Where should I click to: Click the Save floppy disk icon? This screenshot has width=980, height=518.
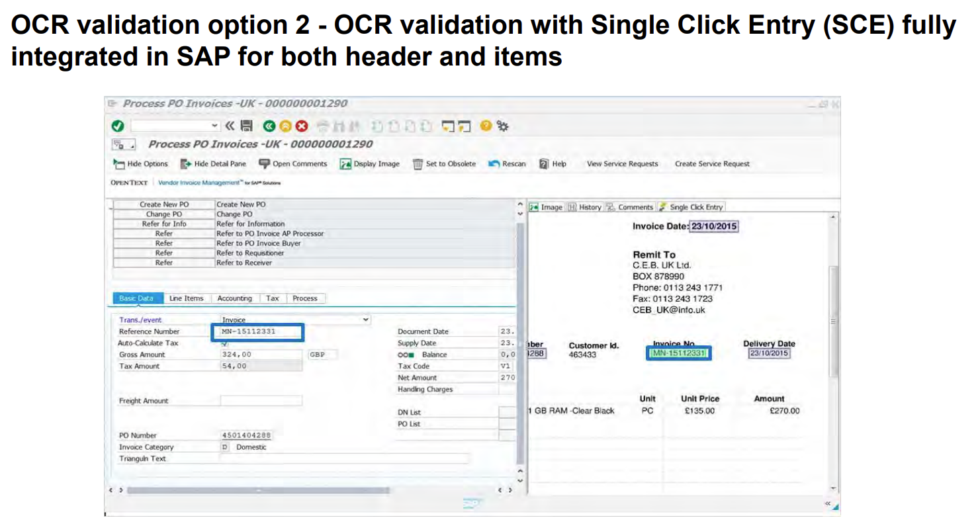coord(246,126)
